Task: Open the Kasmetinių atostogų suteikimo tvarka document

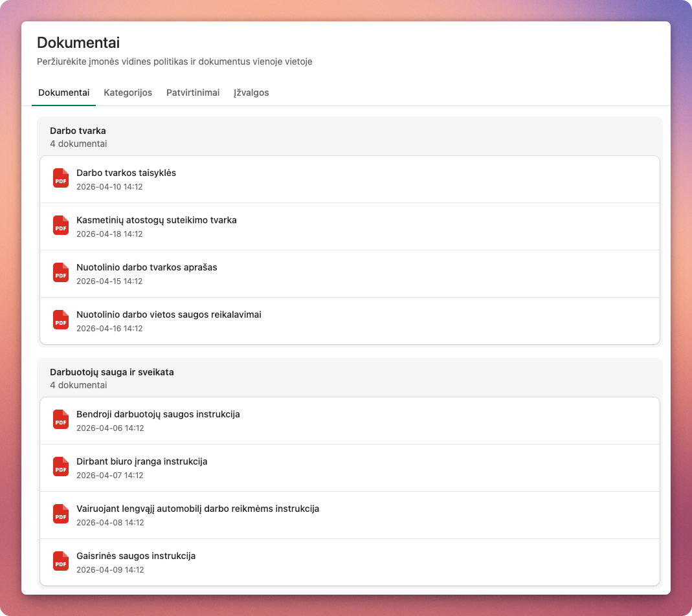Action: coord(156,220)
